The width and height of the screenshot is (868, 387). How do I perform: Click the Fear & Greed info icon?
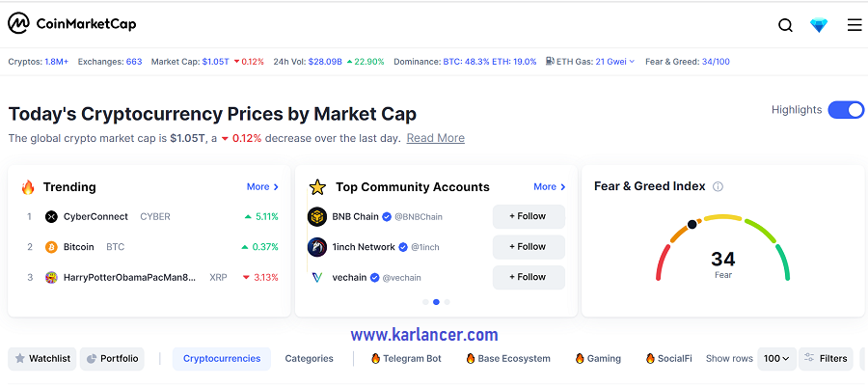(x=718, y=186)
